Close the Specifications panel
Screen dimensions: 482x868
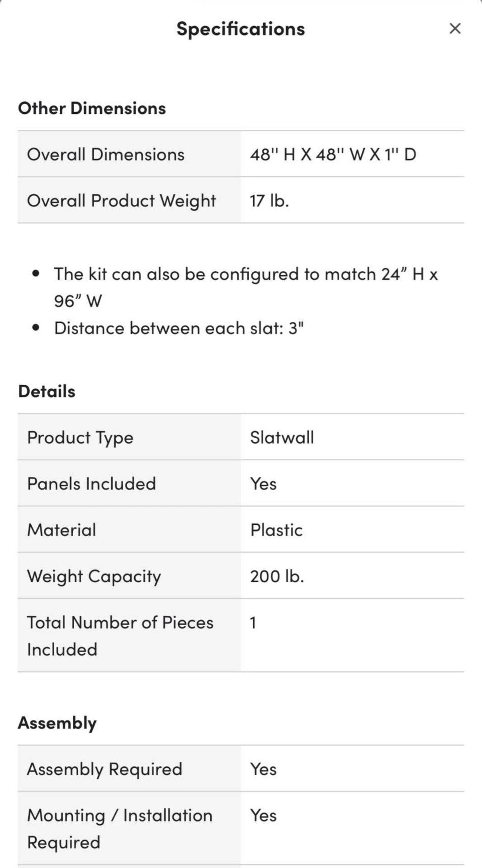455,28
